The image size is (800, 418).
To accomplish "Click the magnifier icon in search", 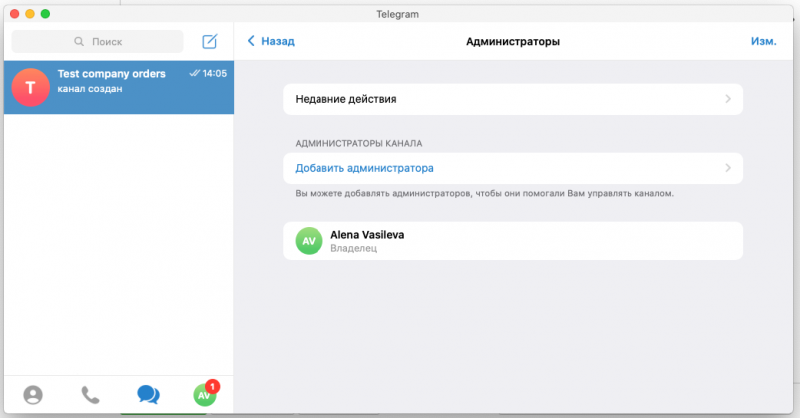I will pos(80,42).
